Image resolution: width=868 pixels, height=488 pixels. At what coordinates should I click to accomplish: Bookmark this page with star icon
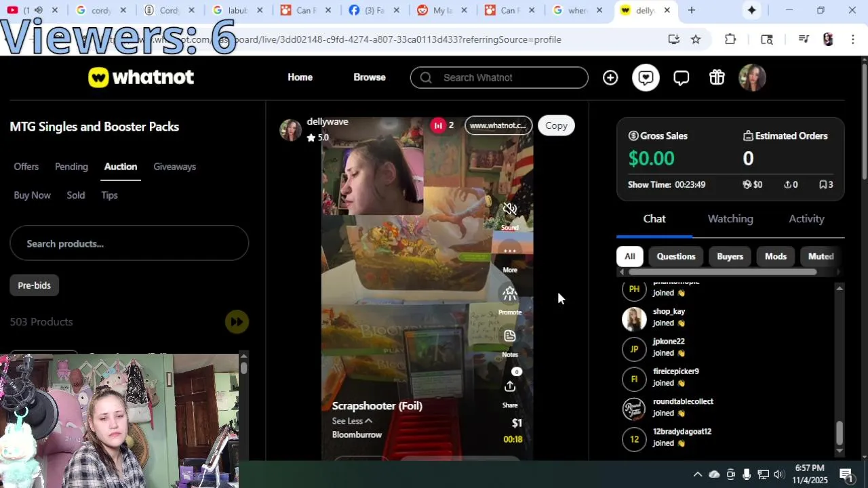tap(696, 39)
